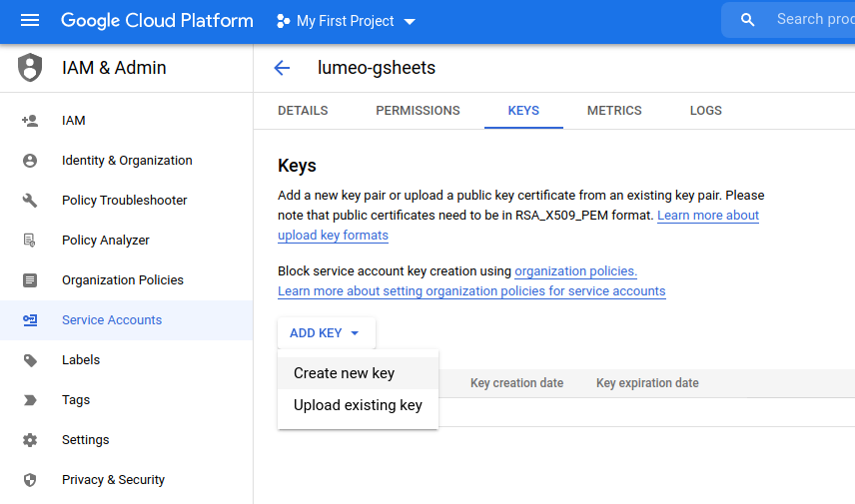Open the hamburger navigation menu
Image resolution: width=855 pixels, height=504 pixels.
click(x=30, y=21)
